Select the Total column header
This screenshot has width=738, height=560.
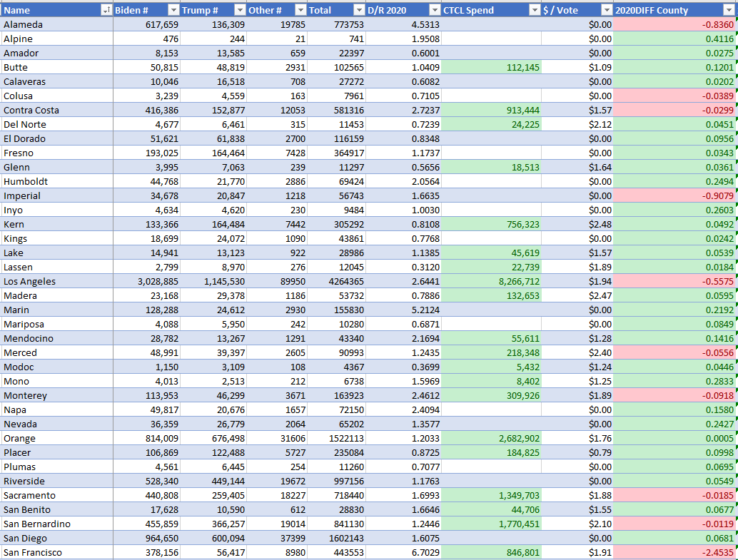pos(336,11)
